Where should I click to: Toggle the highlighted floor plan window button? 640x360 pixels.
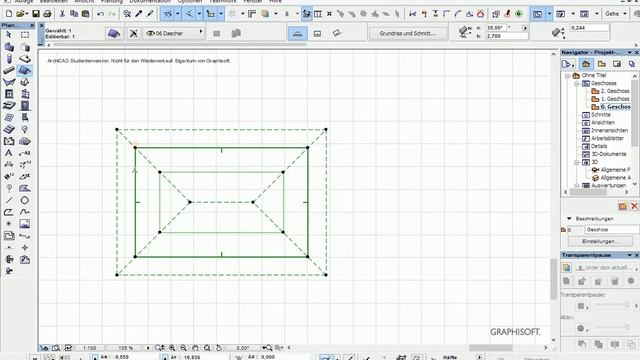click(x=537, y=14)
